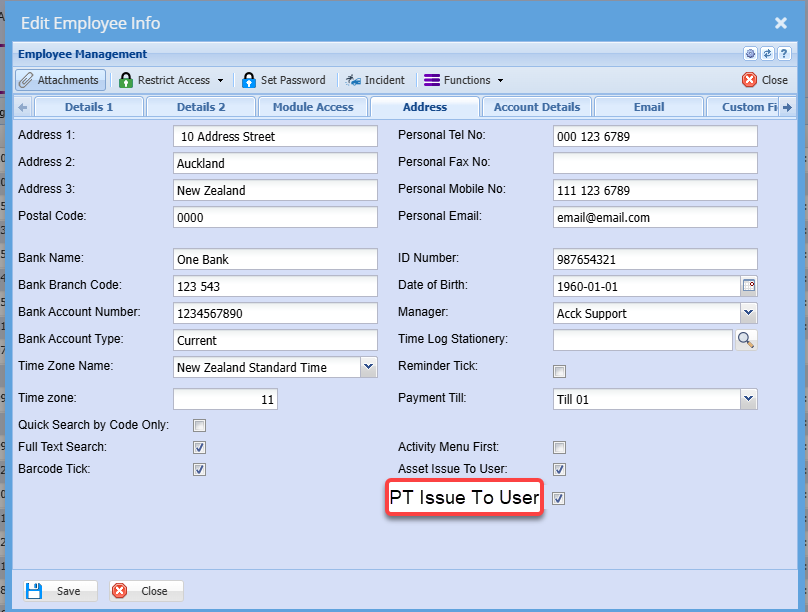
Task: Open Attachments with the paperclip button
Action: (x=60, y=80)
